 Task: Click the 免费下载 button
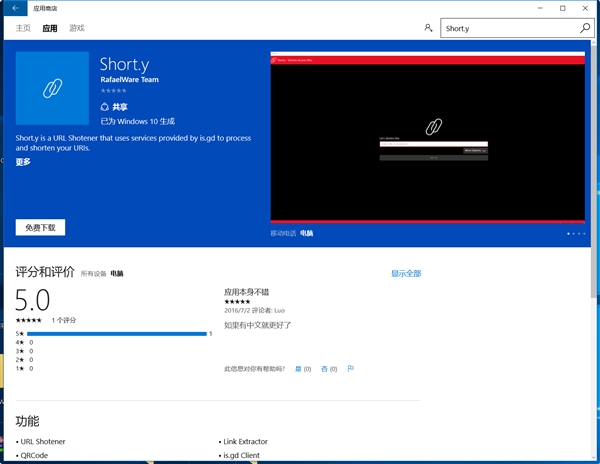pos(40,228)
